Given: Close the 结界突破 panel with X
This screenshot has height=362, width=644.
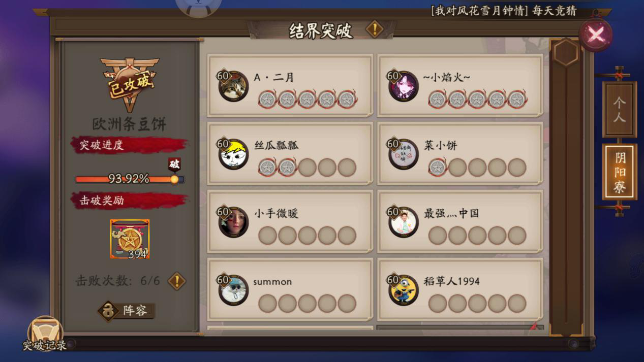Looking at the screenshot, I should [596, 35].
